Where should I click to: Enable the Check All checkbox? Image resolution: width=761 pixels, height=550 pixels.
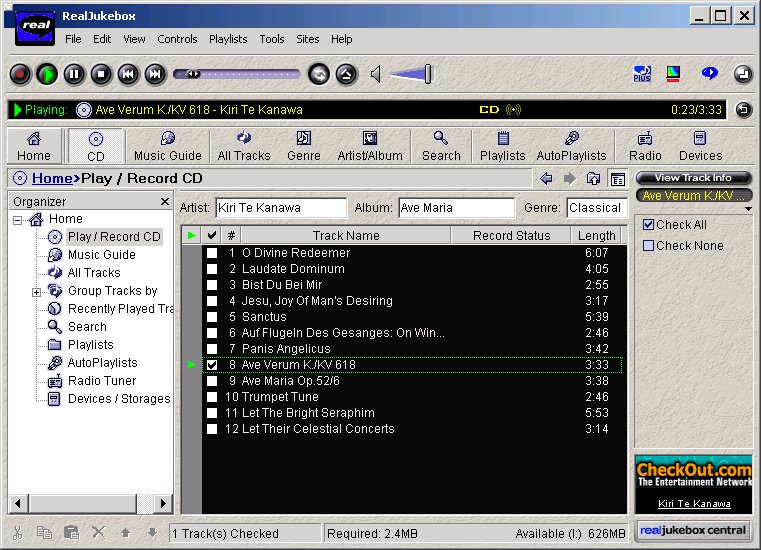coord(648,225)
